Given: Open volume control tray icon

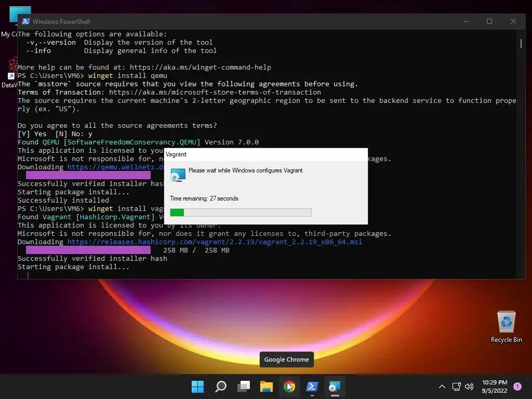Looking at the screenshot, I should pyautogui.click(x=469, y=387).
